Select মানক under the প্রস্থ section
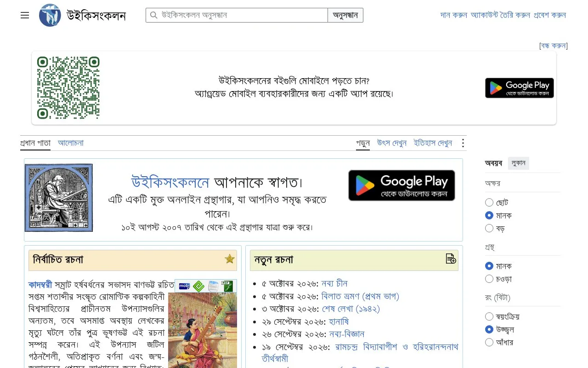The width and height of the screenshot is (588, 368). [489, 266]
